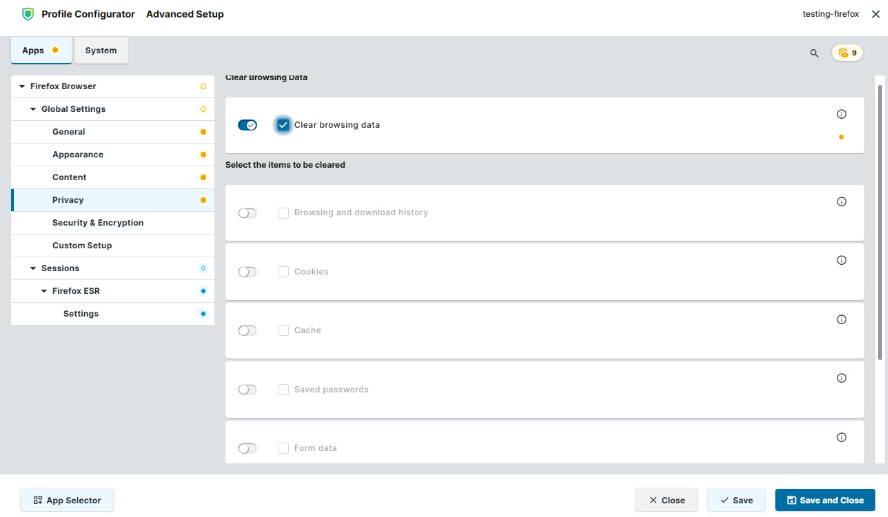
Task: Click the Select the items to be cleared heading
Action: pos(285,165)
